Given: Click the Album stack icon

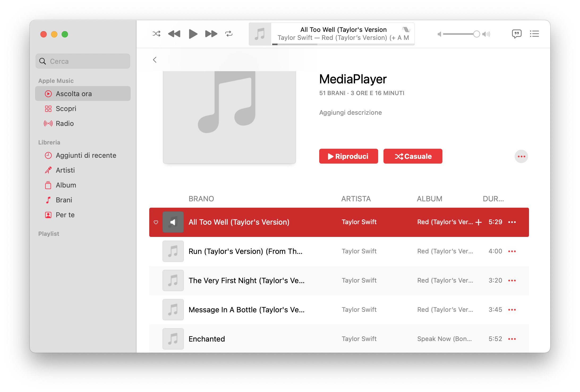Looking at the screenshot, I should tap(48, 185).
